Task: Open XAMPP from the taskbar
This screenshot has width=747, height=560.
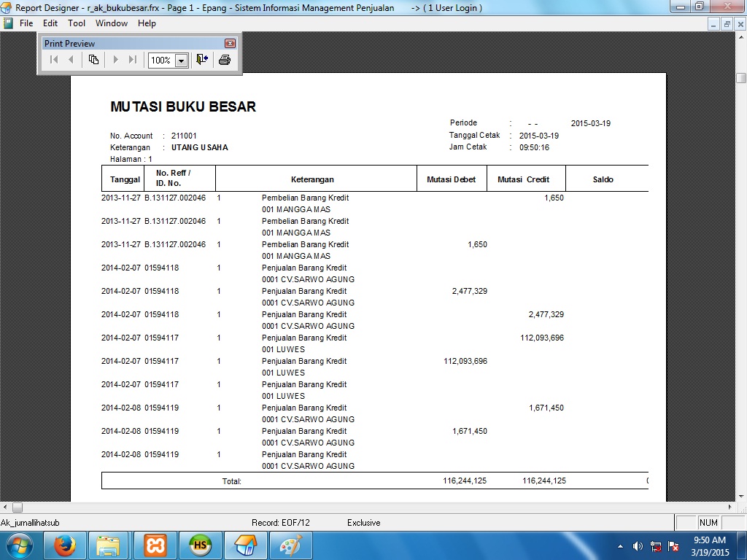Action: [x=155, y=545]
